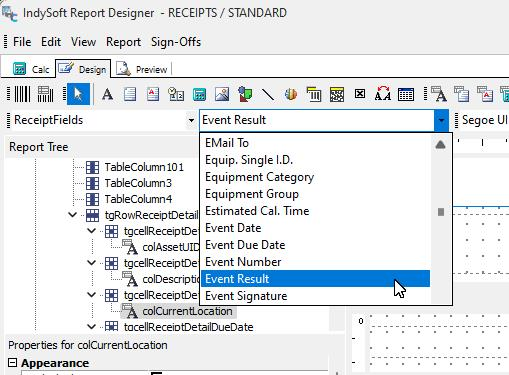
Task: Open the Segoe UI font name box
Action: pos(484,120)
